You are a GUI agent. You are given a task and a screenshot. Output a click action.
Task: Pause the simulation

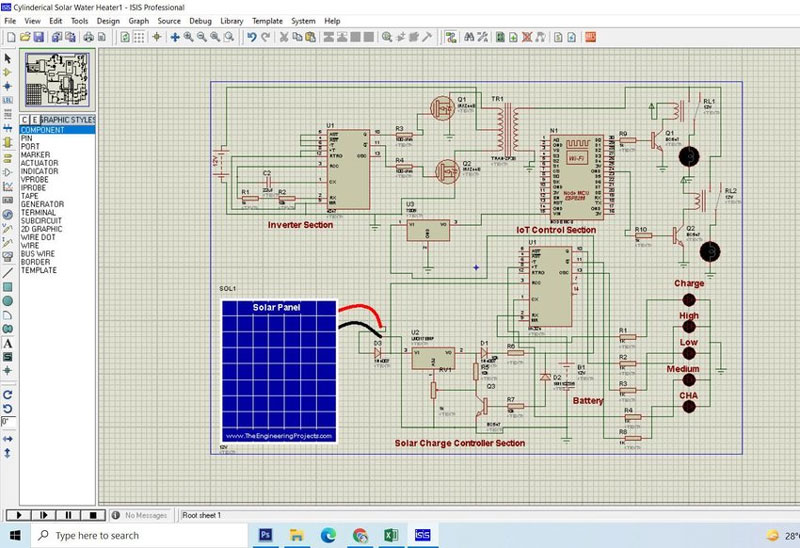point(68,515)
